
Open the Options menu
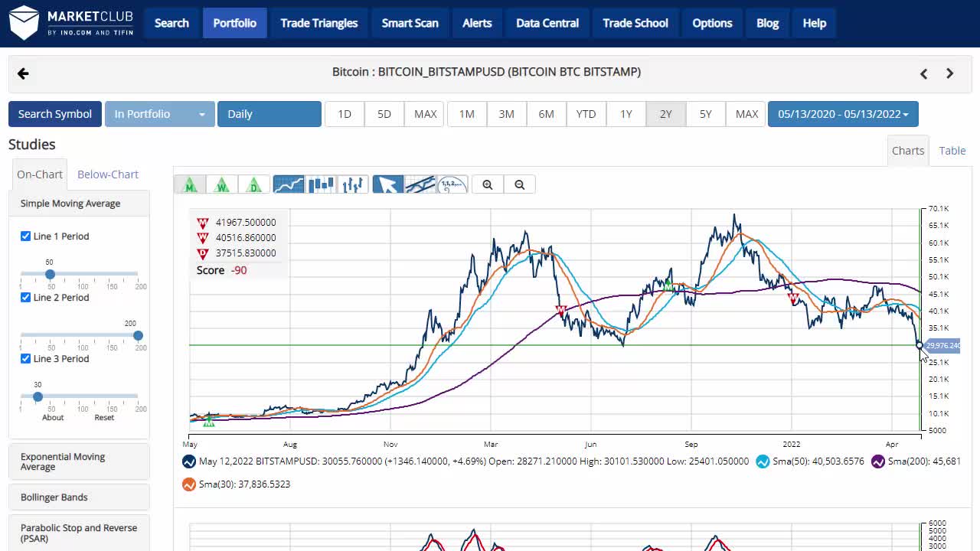[713, 23]
